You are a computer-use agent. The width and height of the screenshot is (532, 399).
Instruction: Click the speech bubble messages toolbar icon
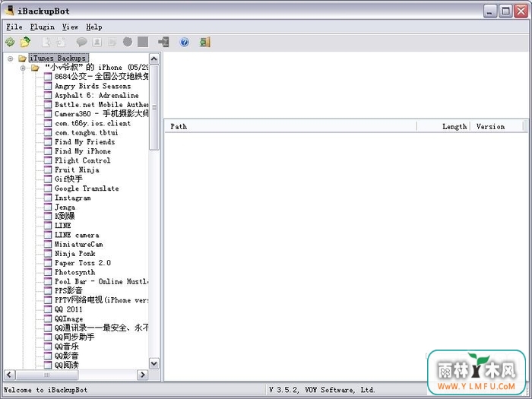82,42
